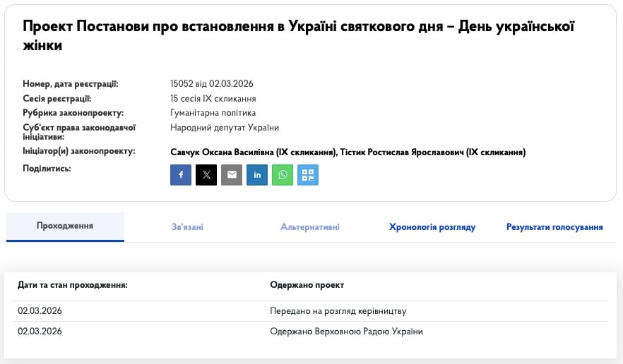The height and width of the screenshot is (364, 623).
Task: Click 'Ініціатор(и) законопроекту:' label
Action: pyautogui.click(x=79, y=151)
